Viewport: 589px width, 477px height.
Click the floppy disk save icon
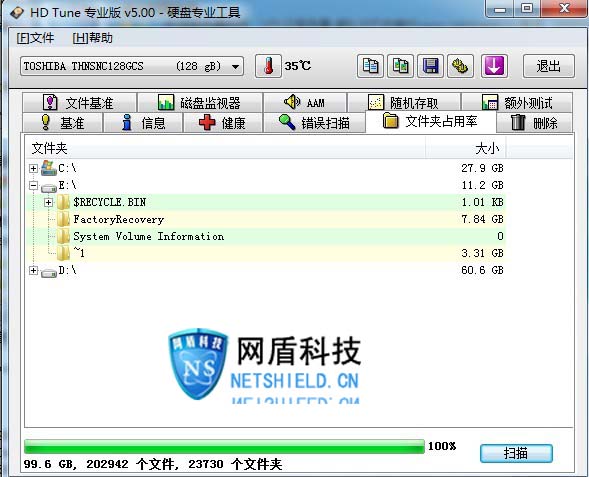pyautogui.click(x=430, y=66)
